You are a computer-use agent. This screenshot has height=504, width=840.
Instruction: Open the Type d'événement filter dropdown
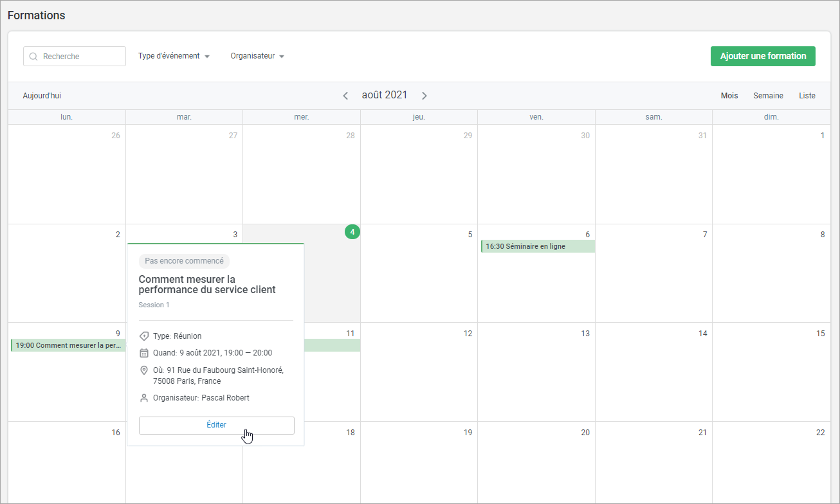[174, 57]
